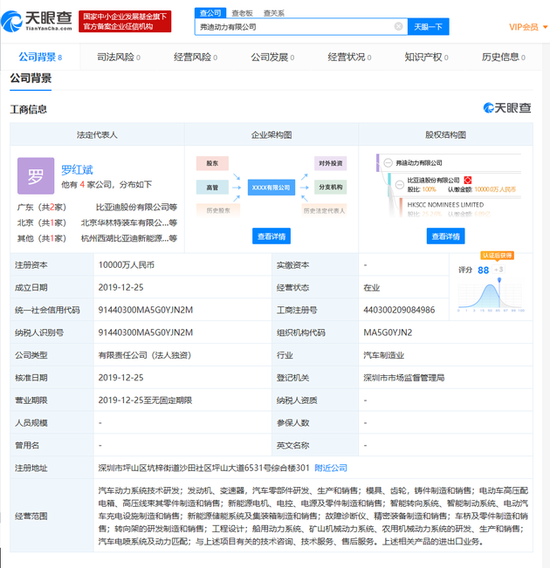Clear the search field with the X icon
Image resolution: width=550 pixels, height=568 pixels.
coord(398,26)
